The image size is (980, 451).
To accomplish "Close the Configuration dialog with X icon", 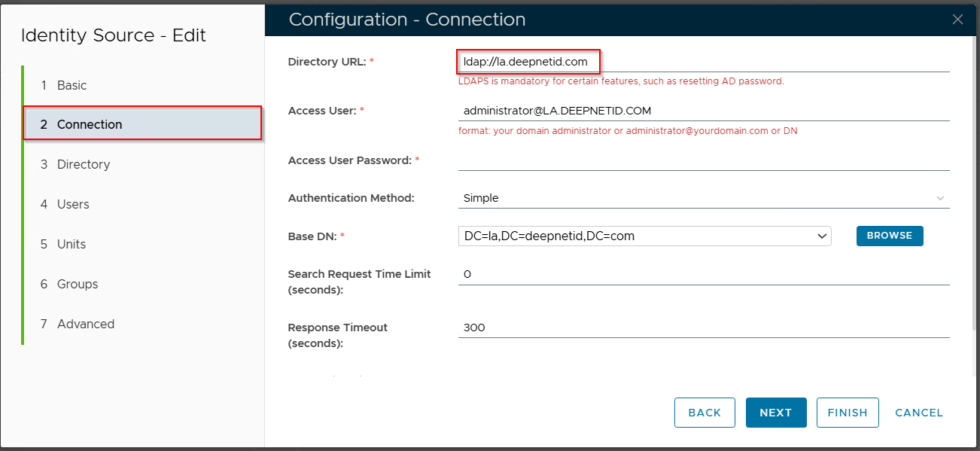I will [x=957, y=20].
